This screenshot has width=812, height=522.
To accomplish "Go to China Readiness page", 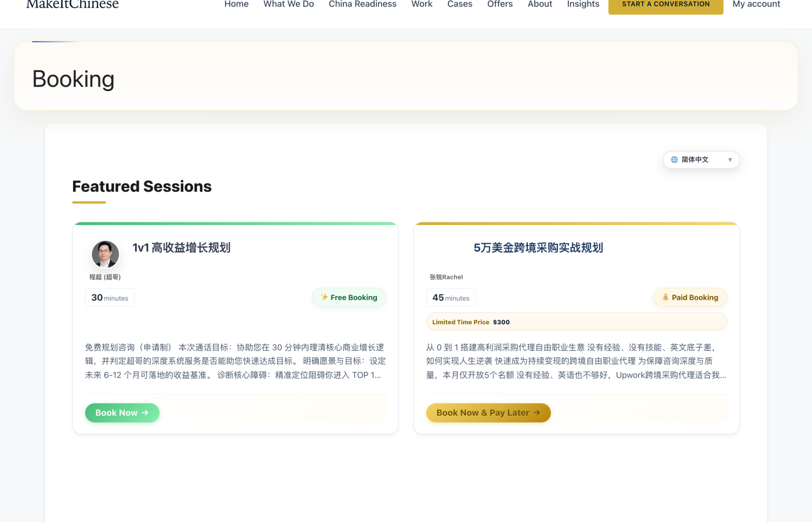I will click(362, 4).
